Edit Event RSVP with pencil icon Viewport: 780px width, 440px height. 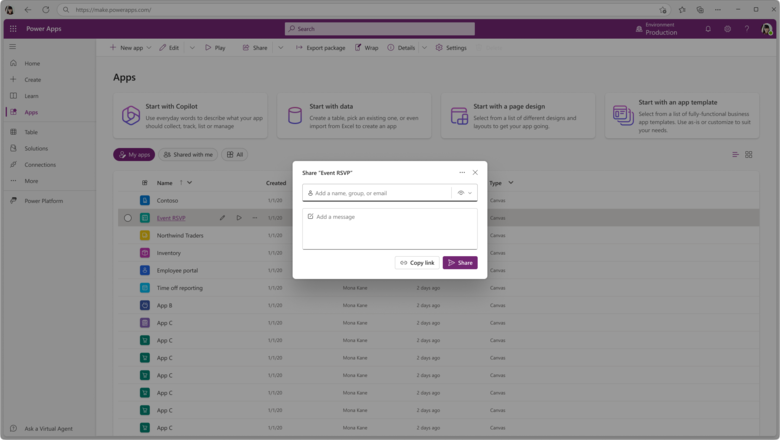click(222, 218)
